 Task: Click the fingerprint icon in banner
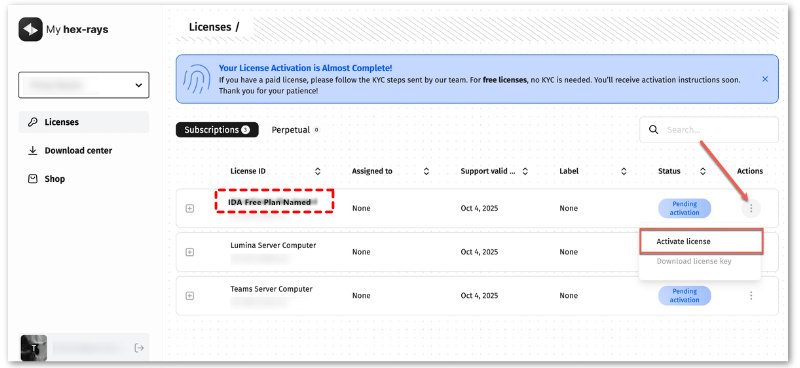tap(197, 80)
